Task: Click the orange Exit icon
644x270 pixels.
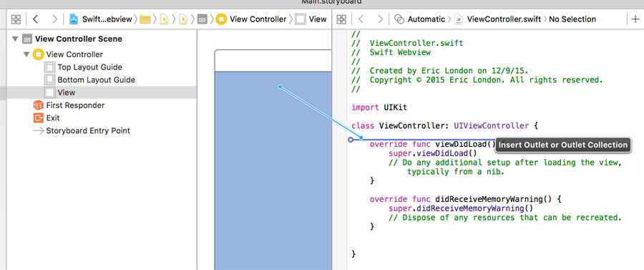Action: click(x=38, y=118)
